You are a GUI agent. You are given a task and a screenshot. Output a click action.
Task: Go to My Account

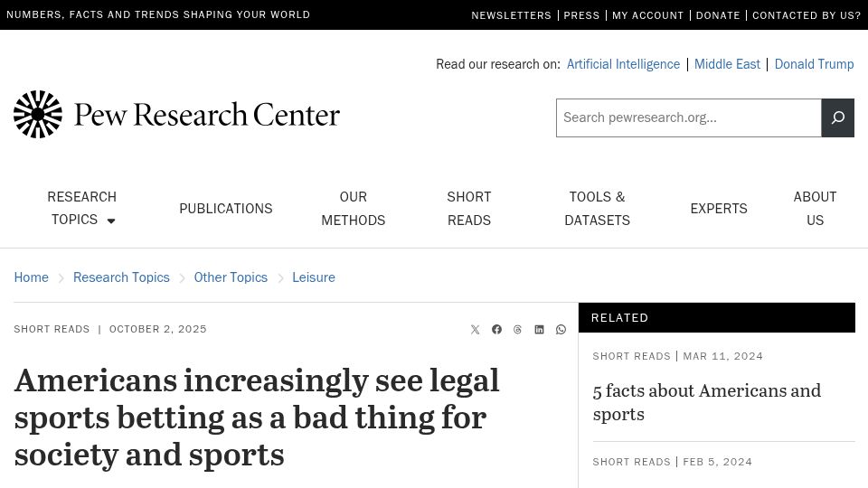(x=647, y=15)
